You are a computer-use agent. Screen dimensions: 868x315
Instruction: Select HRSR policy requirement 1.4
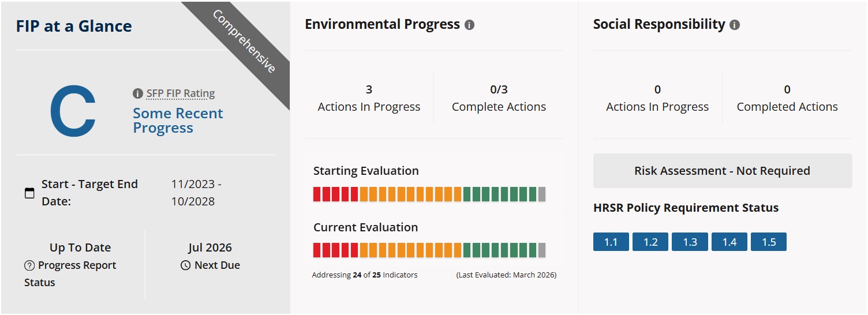coord(729,242)
